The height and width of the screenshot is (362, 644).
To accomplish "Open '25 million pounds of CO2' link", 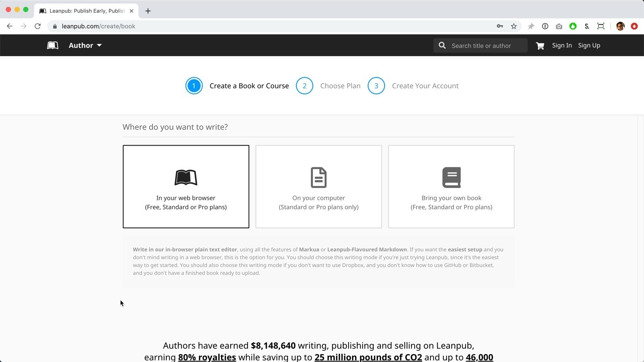I will (368, 357).
